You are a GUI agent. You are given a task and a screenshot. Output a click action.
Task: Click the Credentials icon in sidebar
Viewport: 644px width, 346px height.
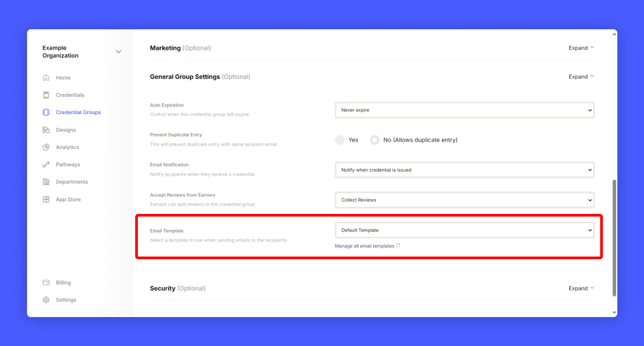tap(46, 95)
